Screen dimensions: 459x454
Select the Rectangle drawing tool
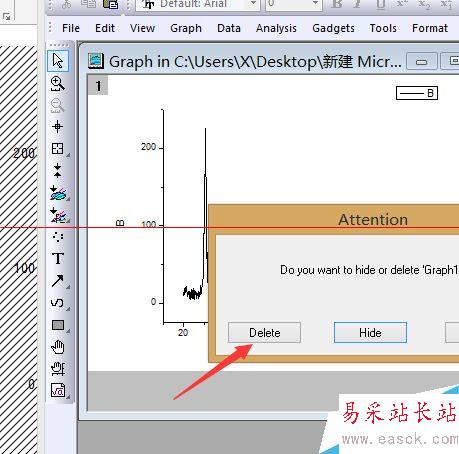coord(58,325)
